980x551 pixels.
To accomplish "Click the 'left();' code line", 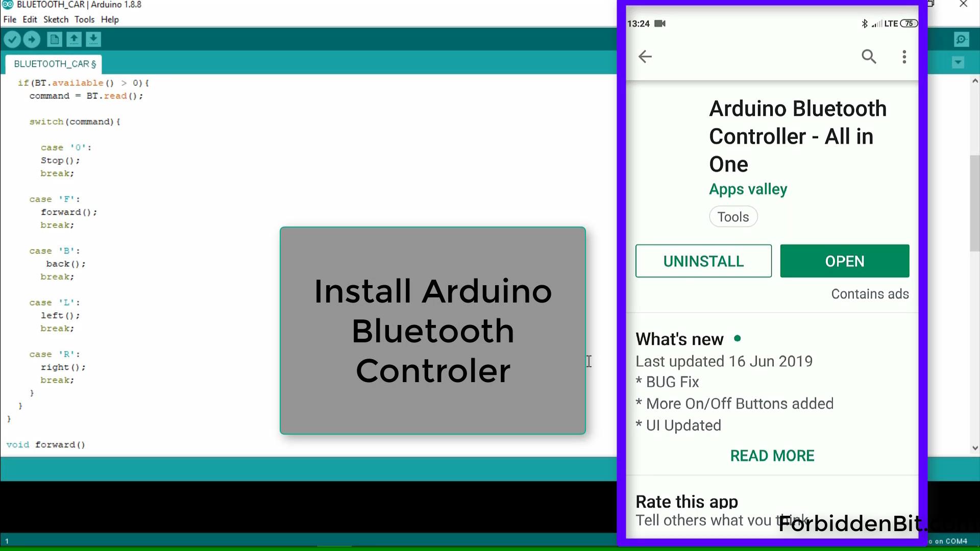I will (60, 316).
